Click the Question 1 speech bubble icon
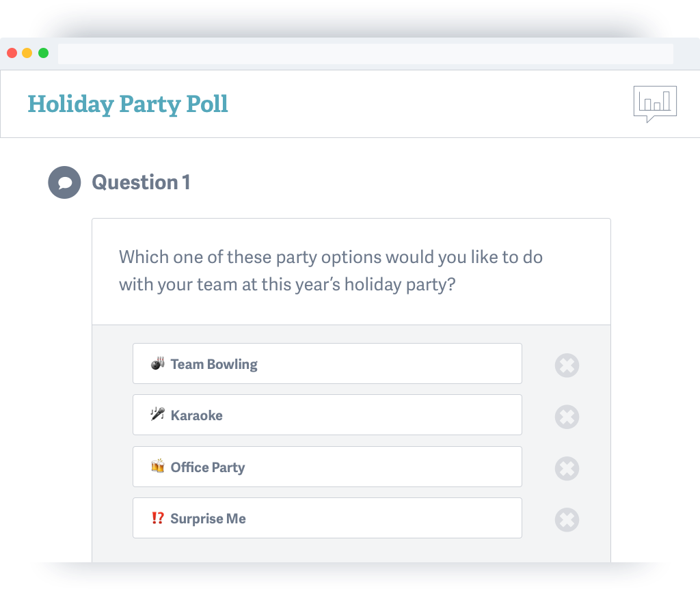The height and width of the screenshot is (591, 700). click(64, 182)
